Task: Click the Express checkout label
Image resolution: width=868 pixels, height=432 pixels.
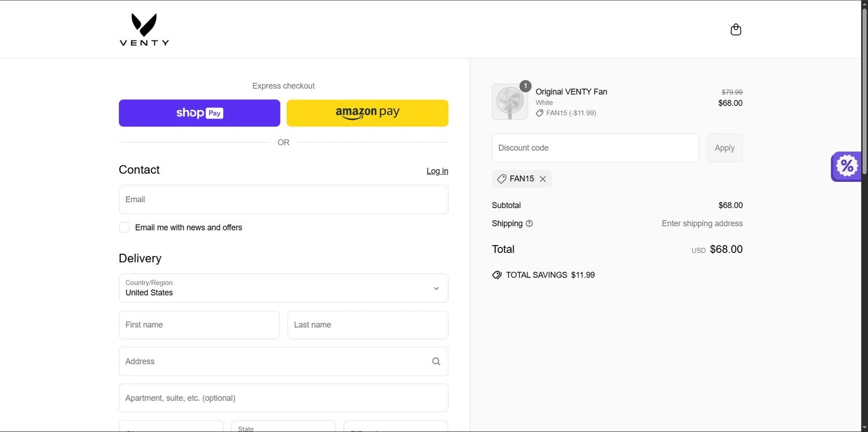Action: pos(284,86)
